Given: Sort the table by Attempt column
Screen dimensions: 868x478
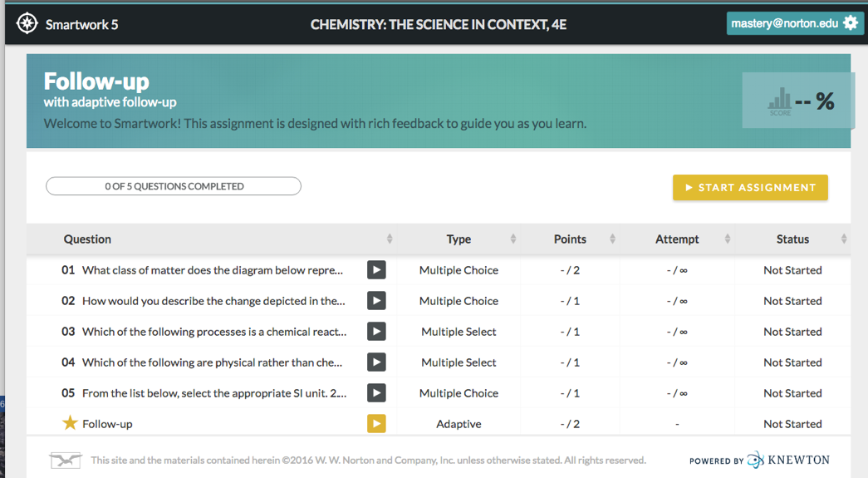Looking at the screenshot, I should click(x=728, y=239).
